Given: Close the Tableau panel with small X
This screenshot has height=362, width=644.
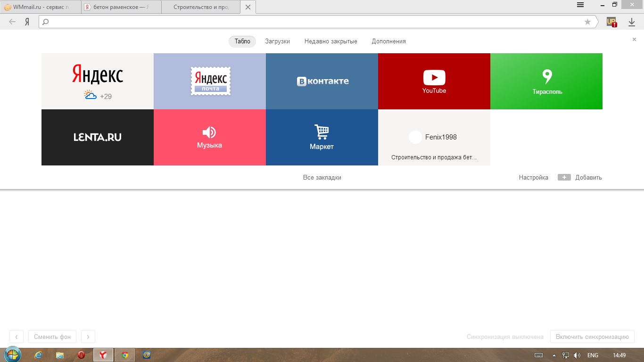Looking at the screenshot, I should point(634,40).
